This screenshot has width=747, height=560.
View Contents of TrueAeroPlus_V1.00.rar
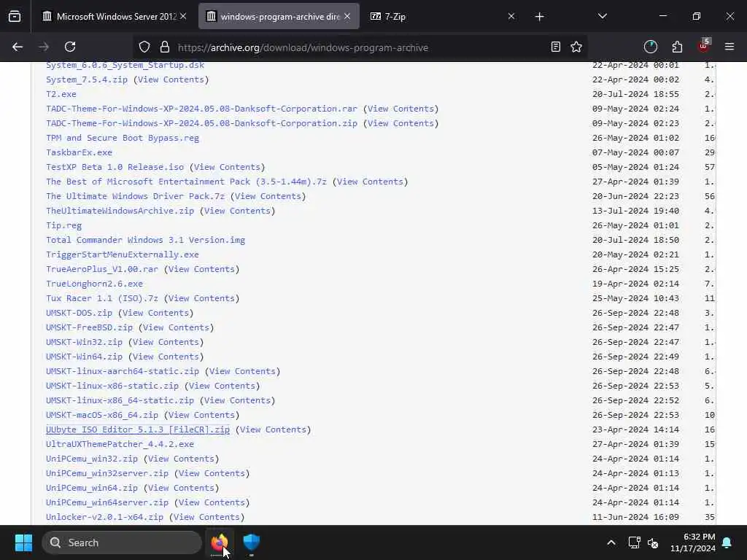point(201,269)
